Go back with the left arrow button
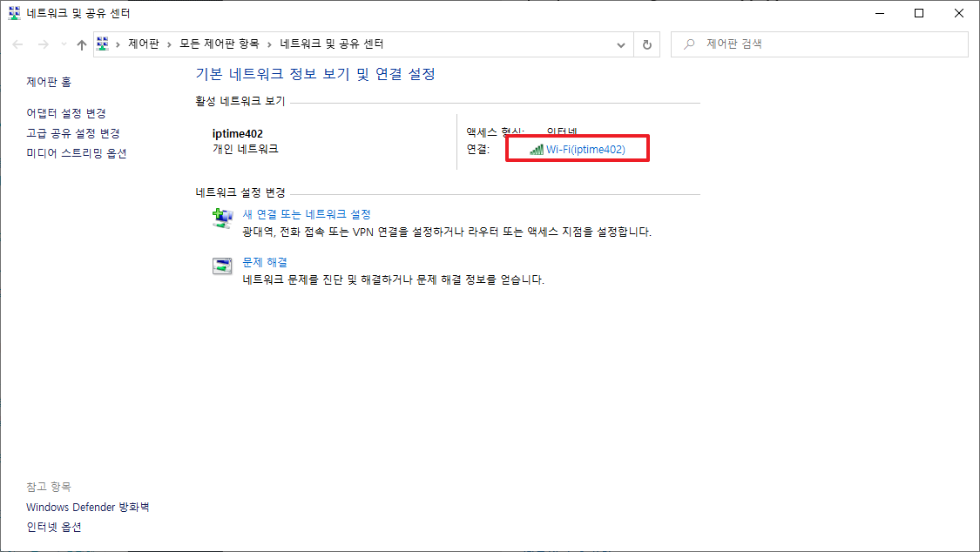980x552 pixels. (x=17, y=44)
